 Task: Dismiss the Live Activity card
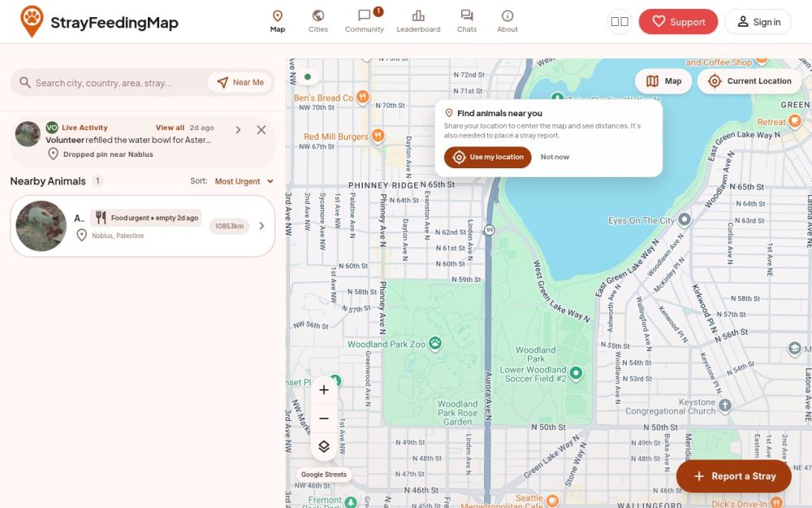click(x=261, y=129)
